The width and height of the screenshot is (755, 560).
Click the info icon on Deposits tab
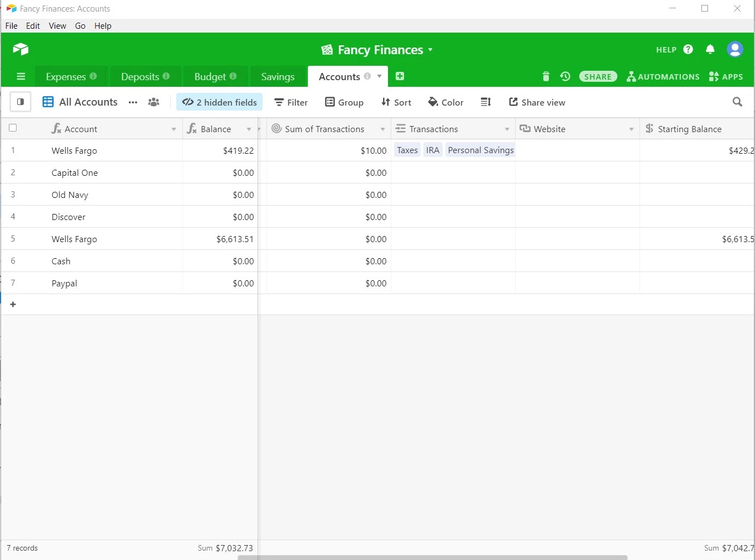point(166,76)
